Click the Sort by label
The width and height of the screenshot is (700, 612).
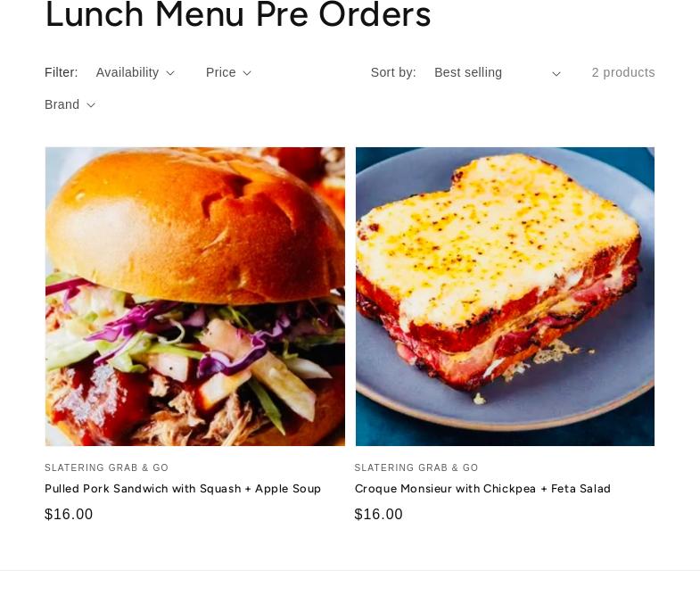pos(393,72)
